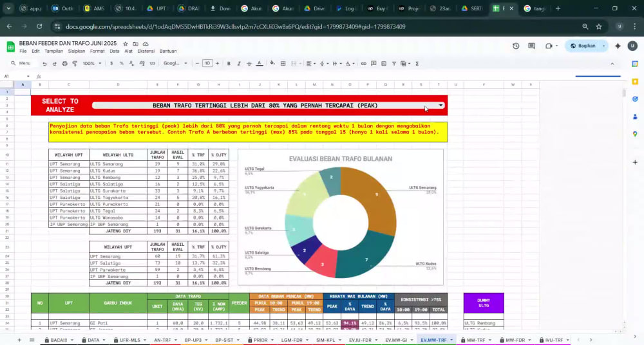This screenshot has height=345, width=644.
Task: Switch to the PRIOR sheet tab
Action: pyautogui.click(x=260, y=340)
